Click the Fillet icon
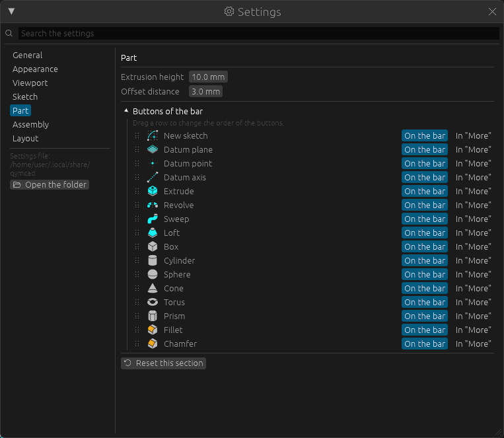The height and width of the screenshot is (438, 504). click(153, 329)
